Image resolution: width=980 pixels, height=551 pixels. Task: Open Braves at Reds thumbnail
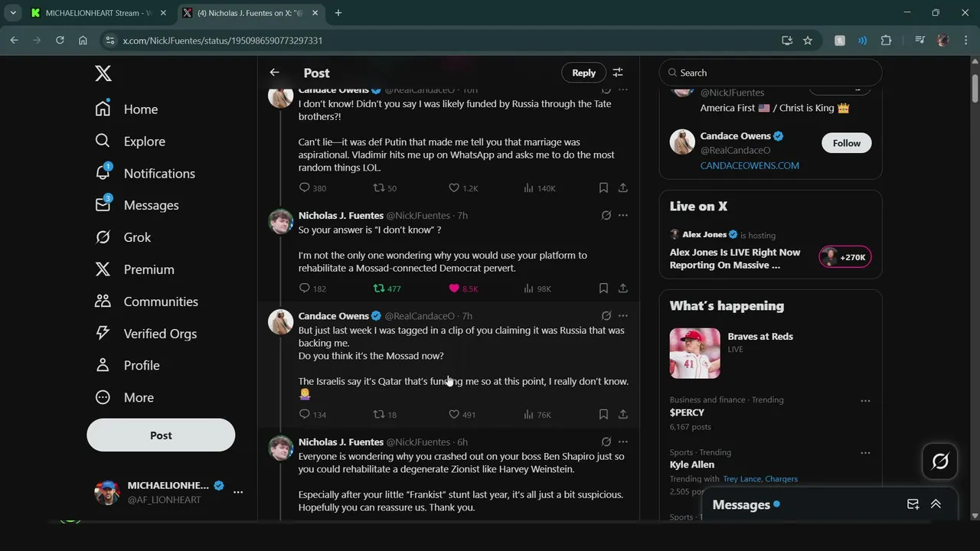[x=695, y=354]
